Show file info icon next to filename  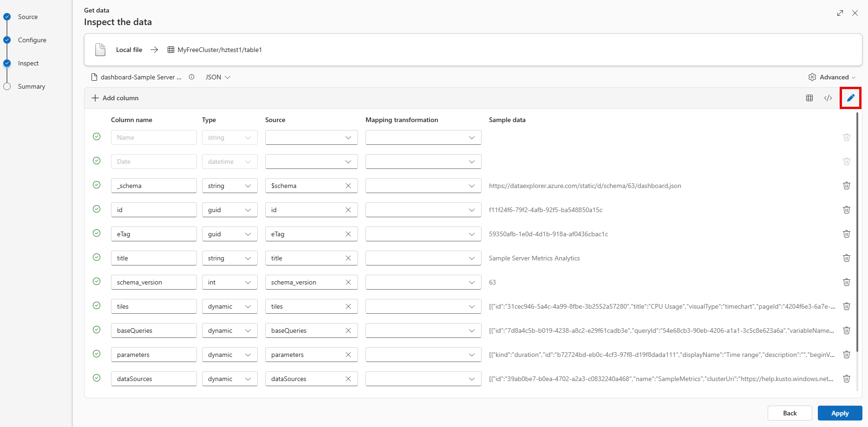191,77
